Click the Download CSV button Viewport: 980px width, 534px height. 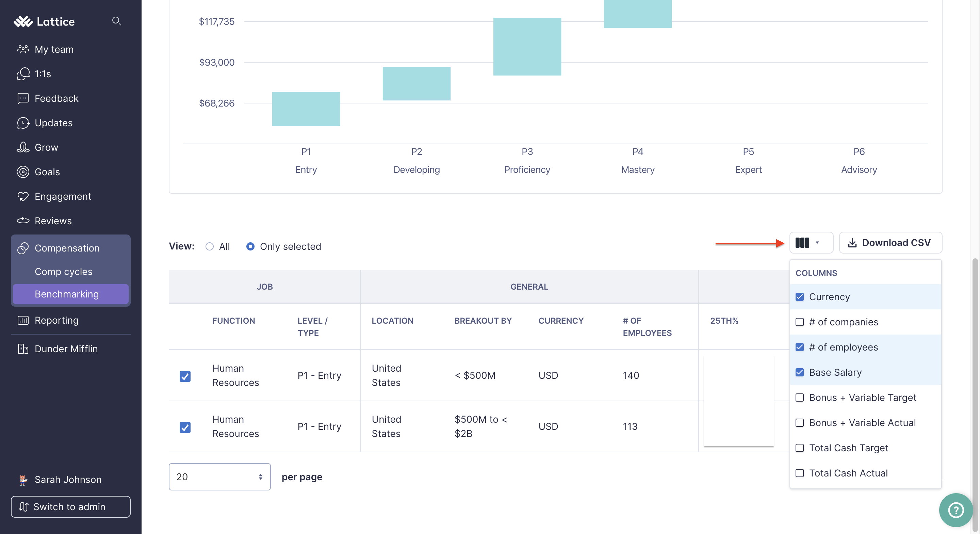pos(890,243)
